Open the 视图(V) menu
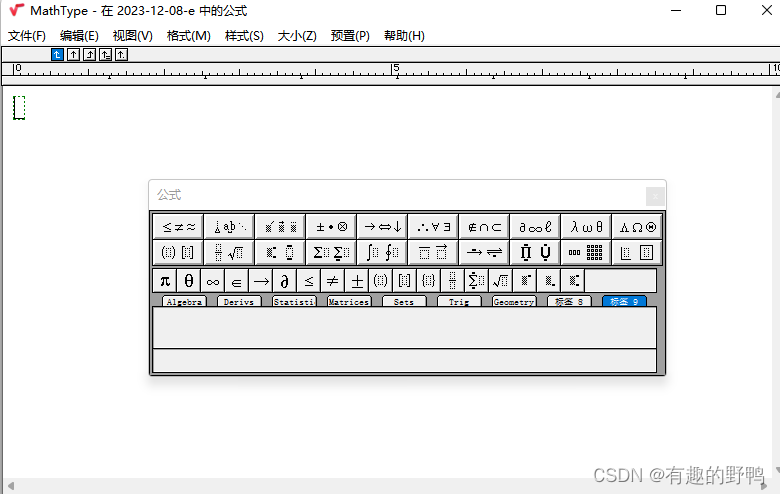This screenshot has height=494, width=780. coord(132,36)
